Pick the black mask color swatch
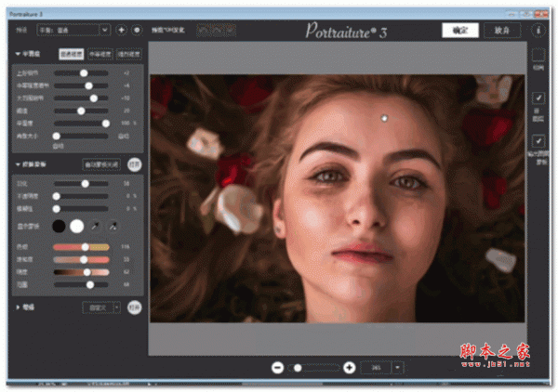Screen dimensions: 558x392 tap(60, 225)
